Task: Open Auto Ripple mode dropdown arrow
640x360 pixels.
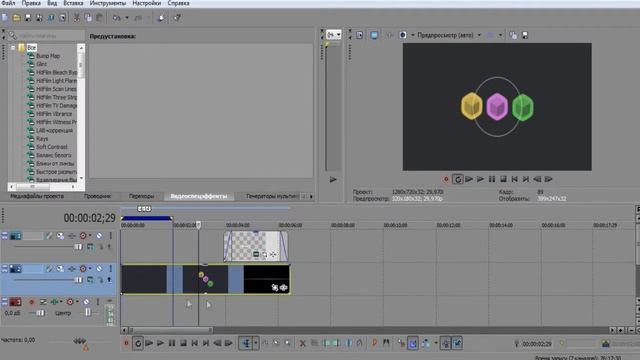Action: pos(436,343)
